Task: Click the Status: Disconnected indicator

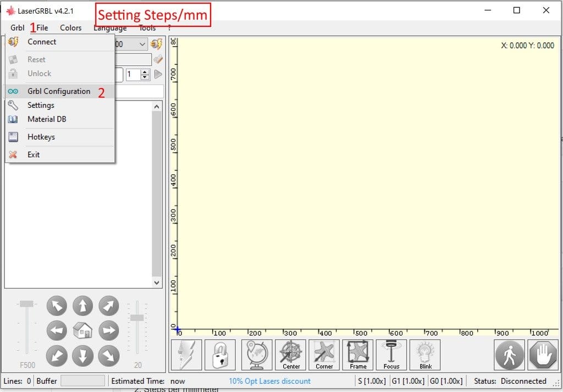Action: (x=510, y=381)
